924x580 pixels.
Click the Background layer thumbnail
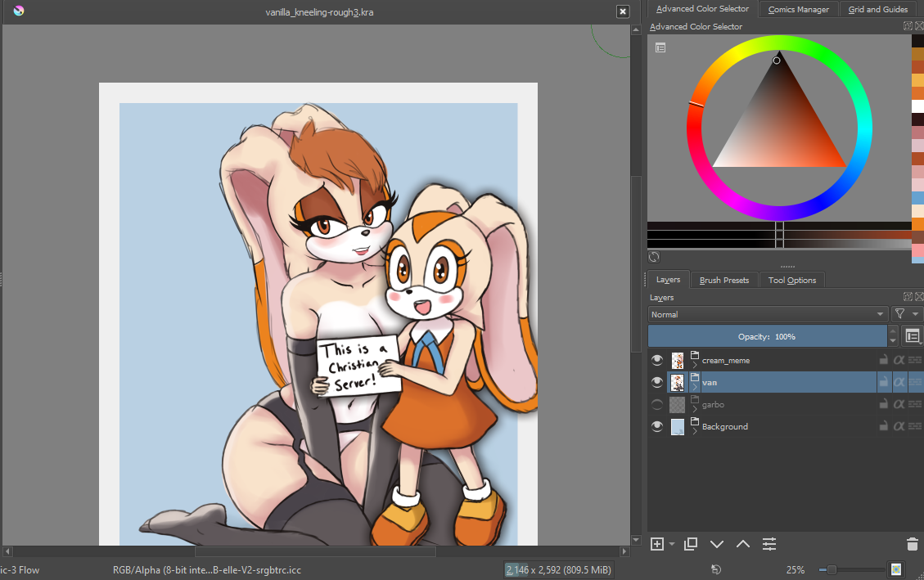(678, 426)
